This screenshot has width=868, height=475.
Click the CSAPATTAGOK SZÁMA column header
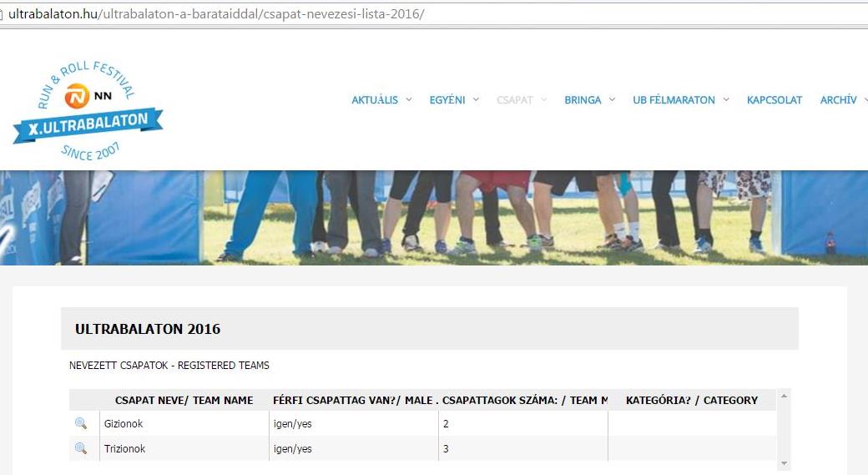pyautogui.click(x=522, y=400)
